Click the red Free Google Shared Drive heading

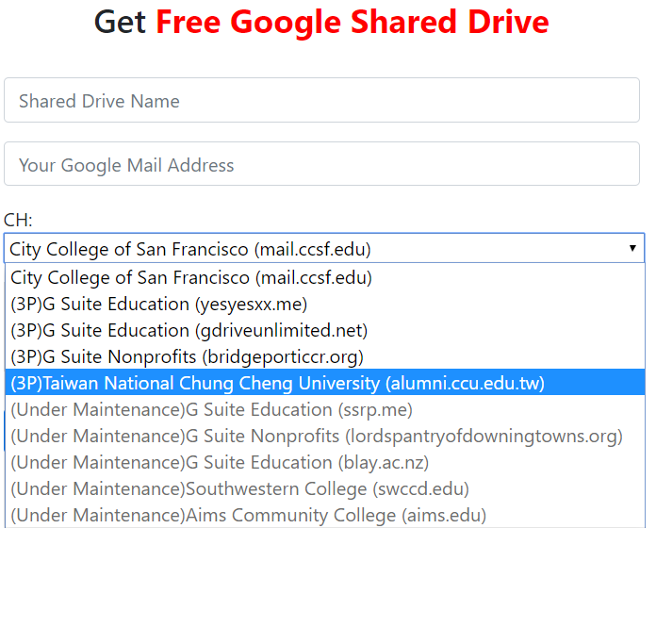tap(352, 22)
